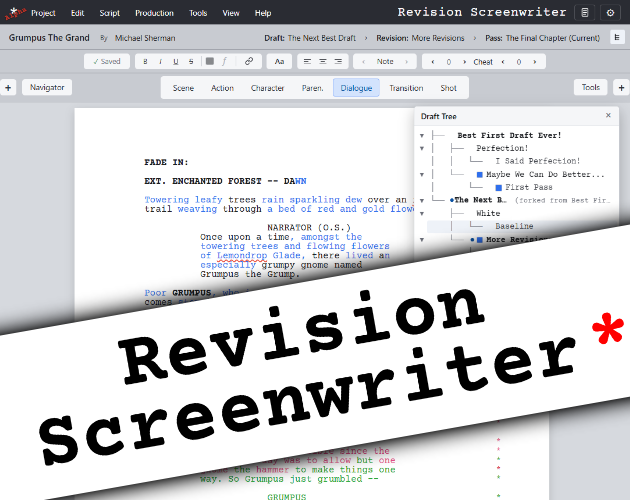The width and height of the screenshot is (630, 500).
Task: Select Best First Draft Ever! in tree
Action: [x=509, y=135]
